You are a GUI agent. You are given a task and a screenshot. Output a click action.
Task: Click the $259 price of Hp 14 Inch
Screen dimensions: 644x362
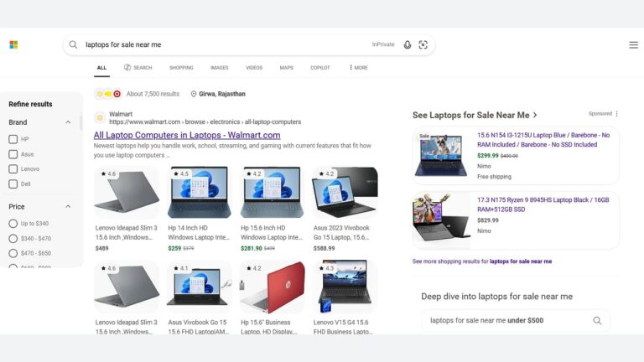(x=174, y=248)
